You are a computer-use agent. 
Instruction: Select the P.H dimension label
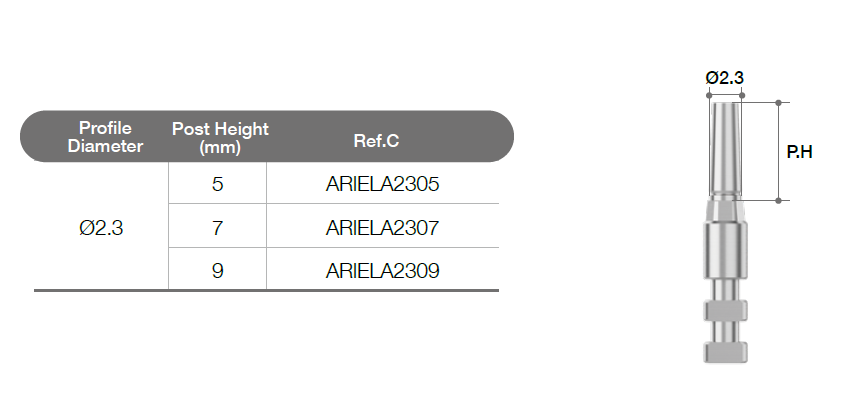[799, 152]
